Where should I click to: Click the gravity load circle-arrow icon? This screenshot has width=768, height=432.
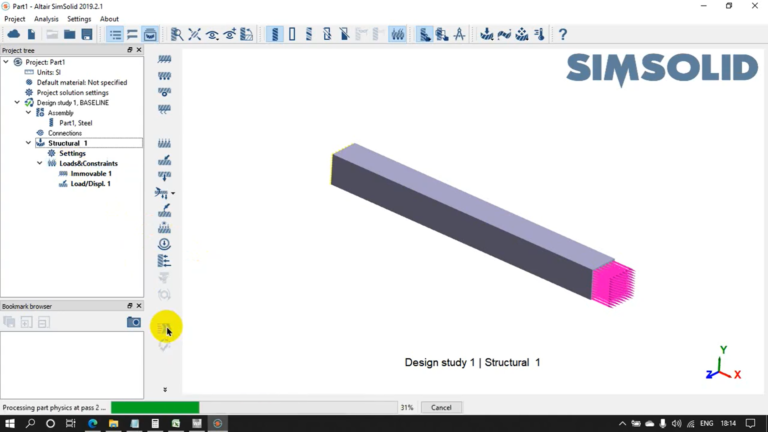[165, 244]
